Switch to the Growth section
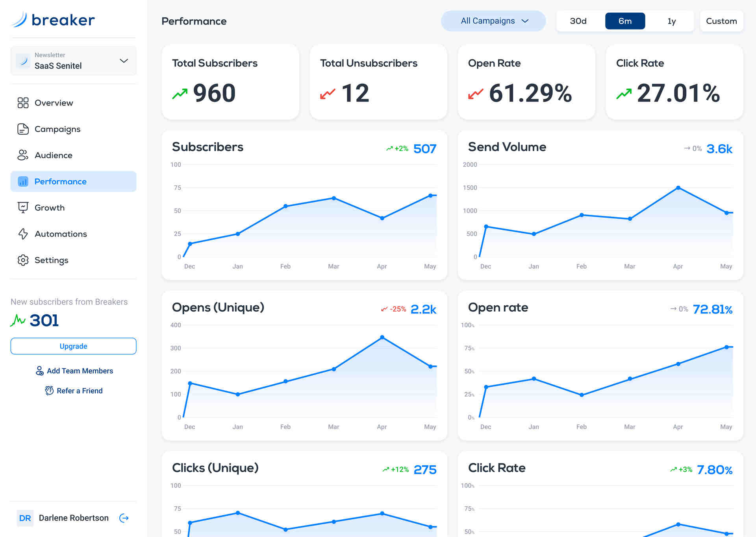The image size is (756, 537). click(50, 207)
